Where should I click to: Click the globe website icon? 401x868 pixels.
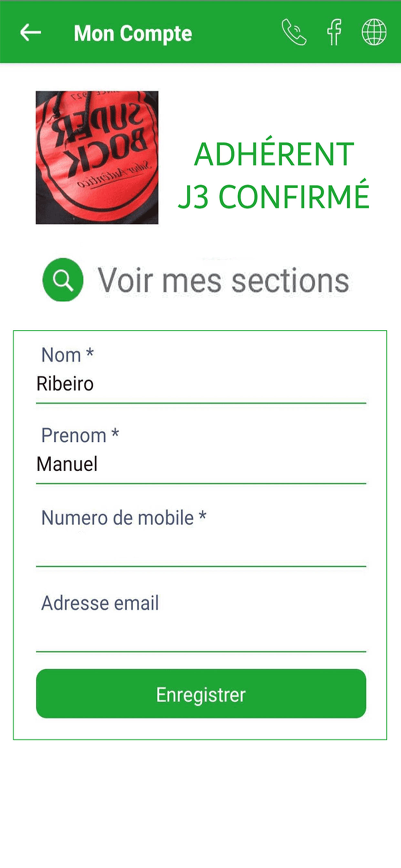pos(374,32)
